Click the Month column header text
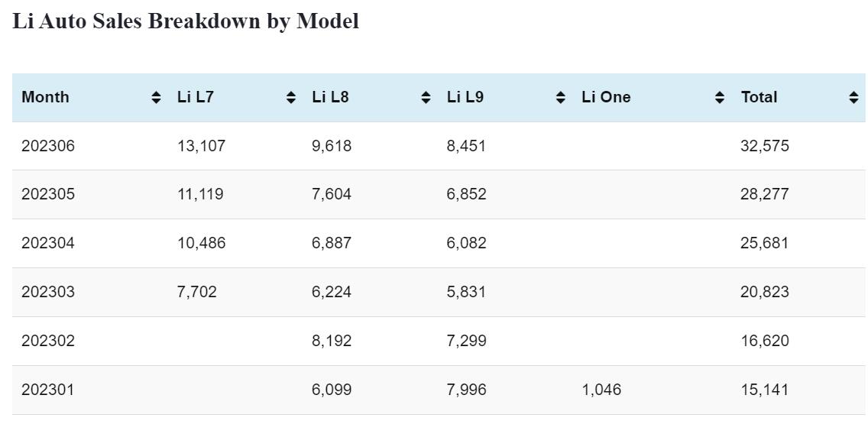868x421 pixels. [x=45, y=97]
